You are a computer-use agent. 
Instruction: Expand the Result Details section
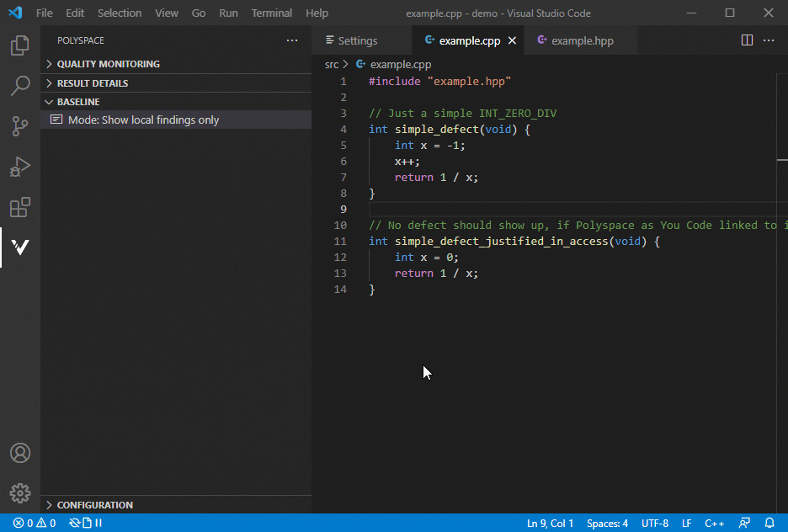tap(93, 83)
